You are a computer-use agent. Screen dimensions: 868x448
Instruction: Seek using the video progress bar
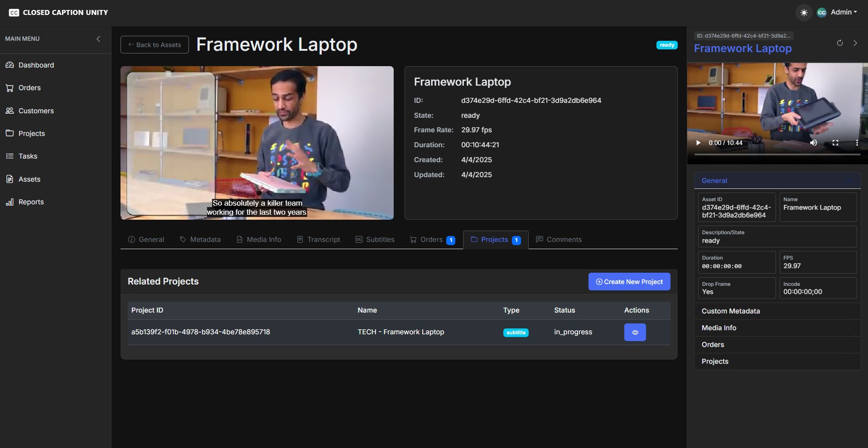coord(777,154)
